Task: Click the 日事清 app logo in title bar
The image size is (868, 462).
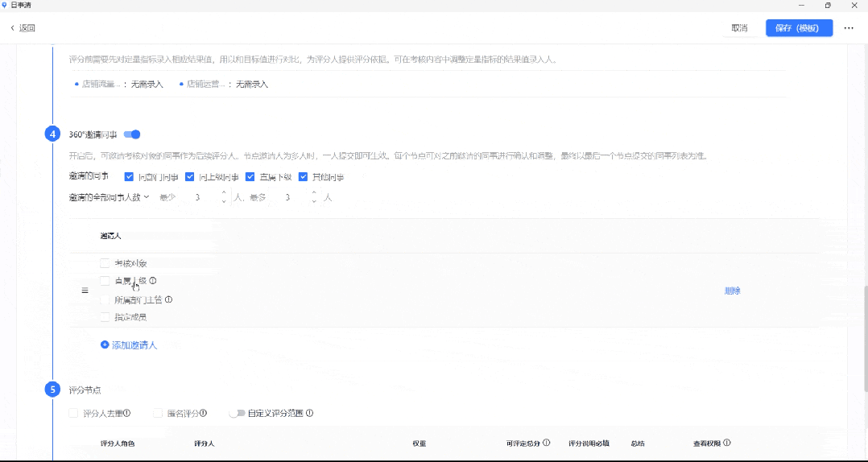Action: (x=5, y=5)
